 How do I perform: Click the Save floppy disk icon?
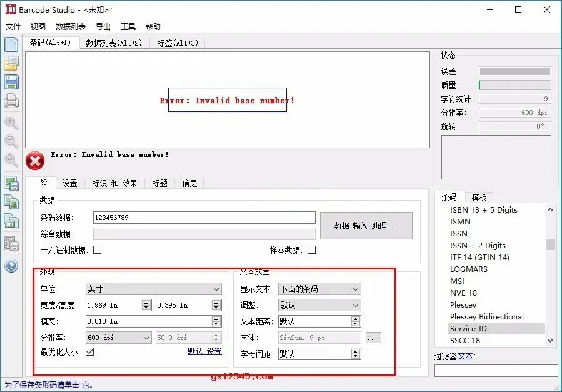click(x=11, y=82)
